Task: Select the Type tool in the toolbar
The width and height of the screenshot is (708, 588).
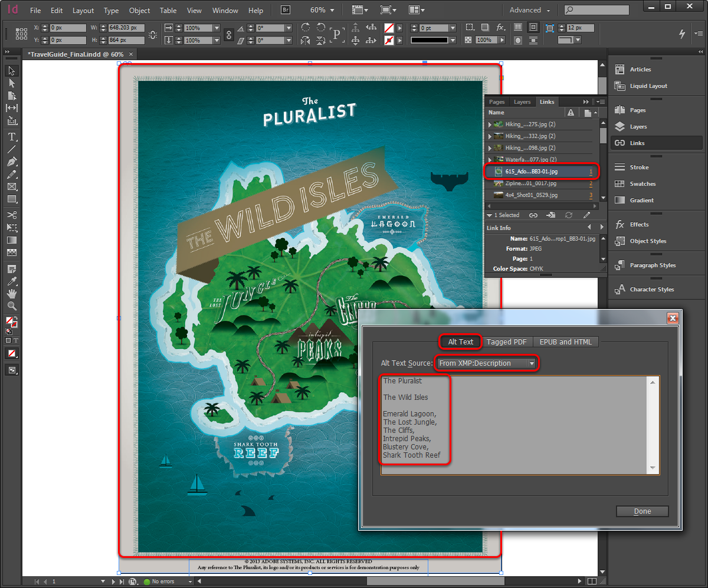Action: (x=12, y=137)
